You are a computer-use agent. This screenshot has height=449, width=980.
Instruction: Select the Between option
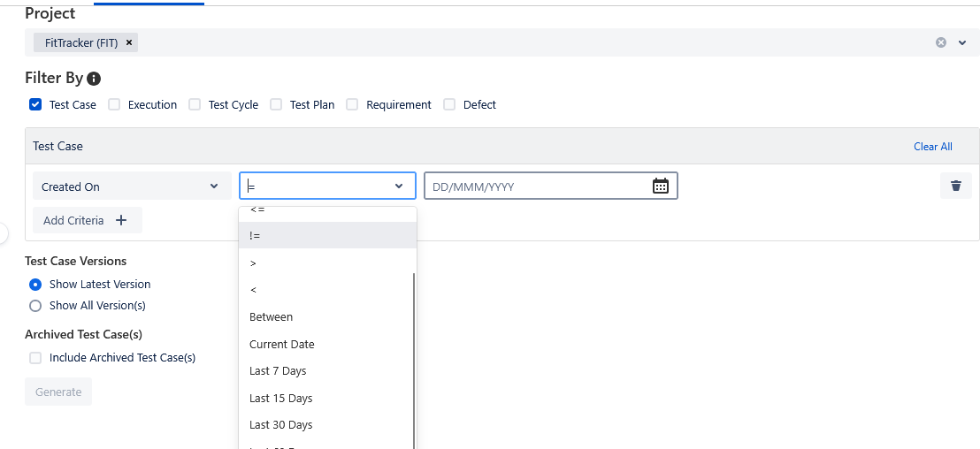click(x=327, y=316)
